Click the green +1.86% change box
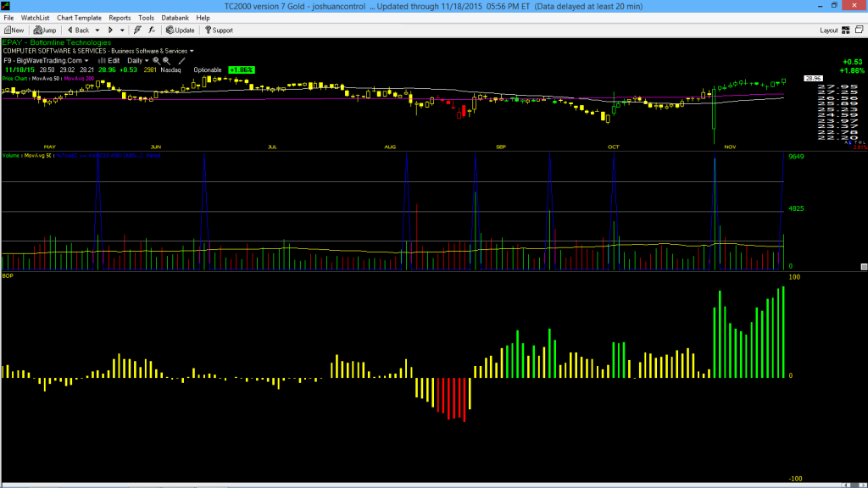The width and height of the screenshot is (868, 488). [x=242, y=70]
